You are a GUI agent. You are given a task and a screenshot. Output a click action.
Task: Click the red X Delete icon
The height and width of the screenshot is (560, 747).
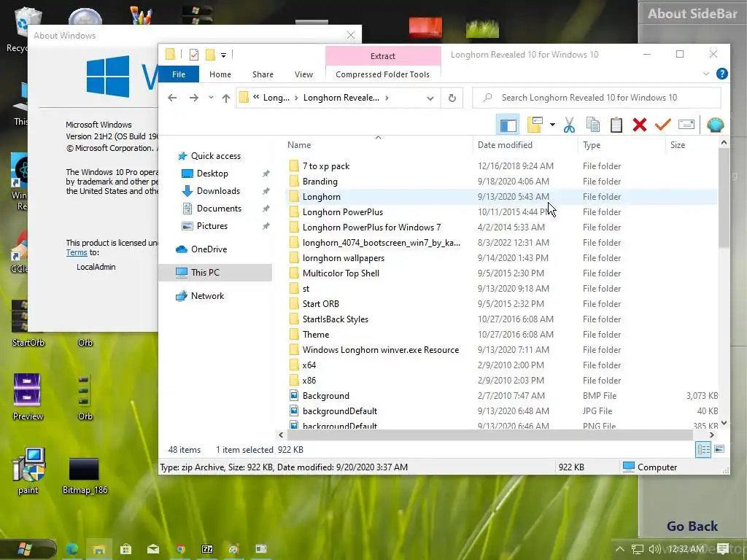(x=639, y=125)
